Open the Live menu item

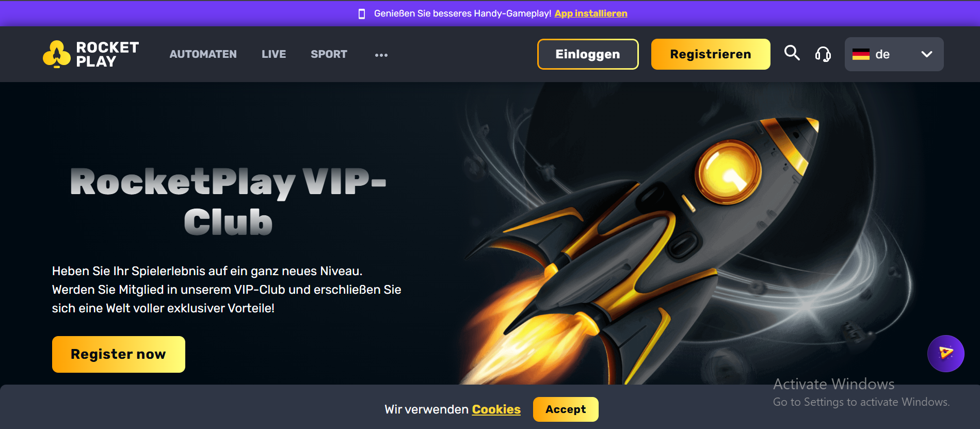[274, 54]
